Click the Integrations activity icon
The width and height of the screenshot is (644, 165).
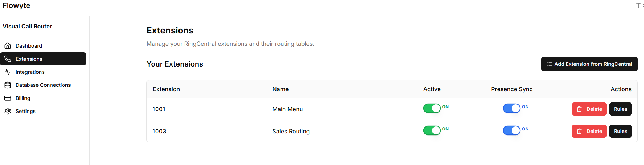(x=8, y=72)
